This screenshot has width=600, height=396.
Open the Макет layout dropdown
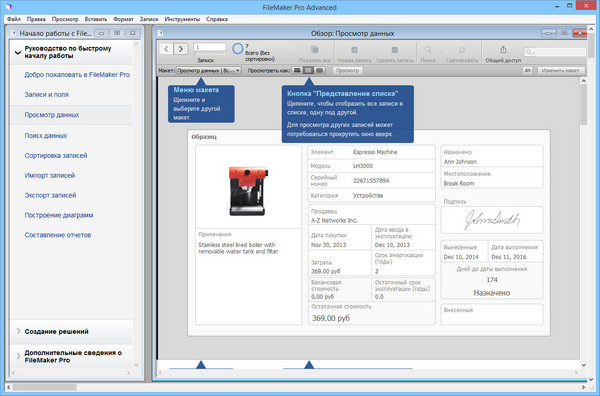click(209, 70)
